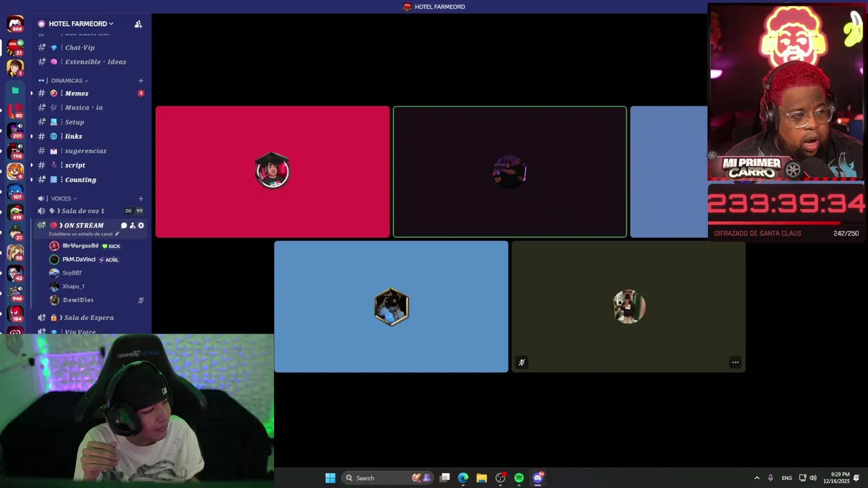Open Task View on taskbar

click(x=445, y=478)
